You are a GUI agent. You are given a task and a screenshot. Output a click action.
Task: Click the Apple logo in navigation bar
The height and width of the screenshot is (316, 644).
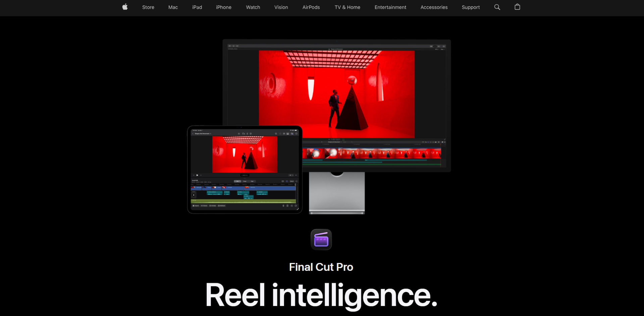125,7
